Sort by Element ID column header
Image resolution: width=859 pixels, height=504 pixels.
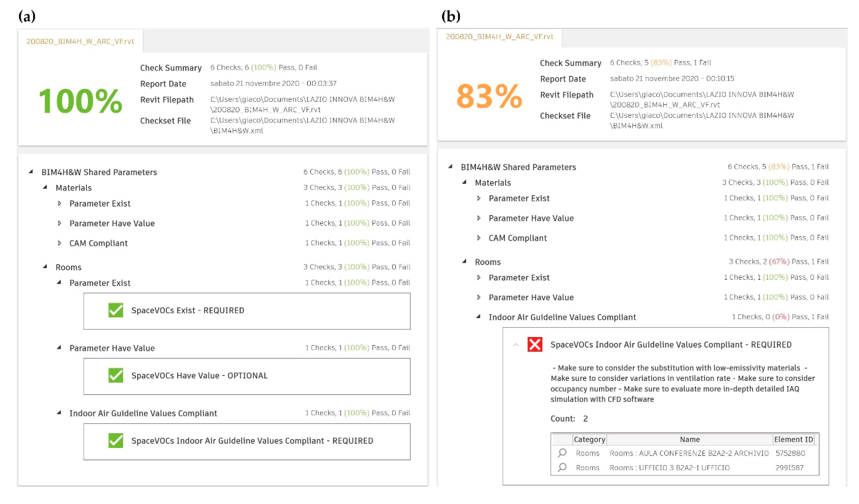pos(793,439)
